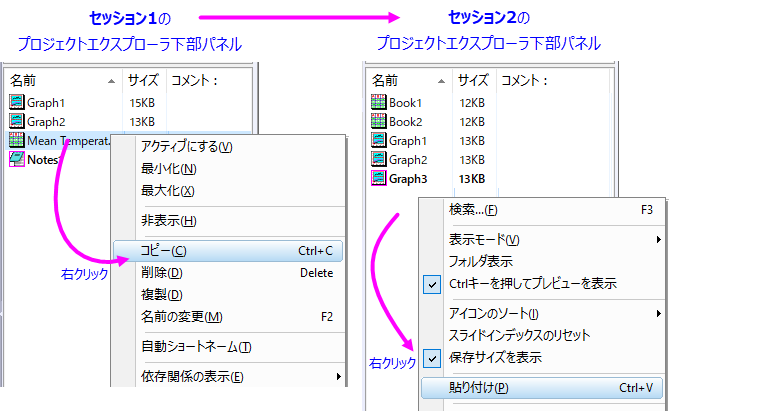Click the Notes name text
The height and width of the screenshot is (411, 765).
(43, 160)
